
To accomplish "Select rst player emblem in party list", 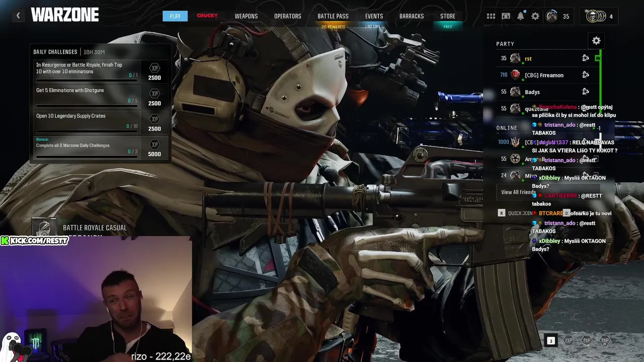I will coord(515,58).
